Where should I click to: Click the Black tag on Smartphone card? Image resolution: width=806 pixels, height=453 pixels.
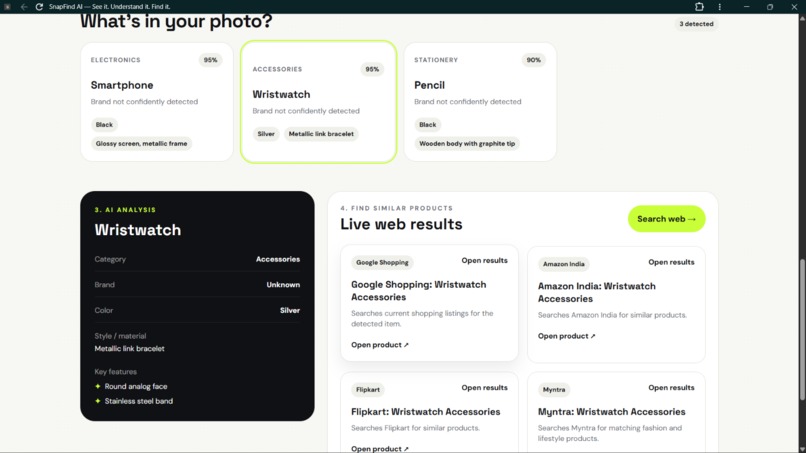(104, 125)
